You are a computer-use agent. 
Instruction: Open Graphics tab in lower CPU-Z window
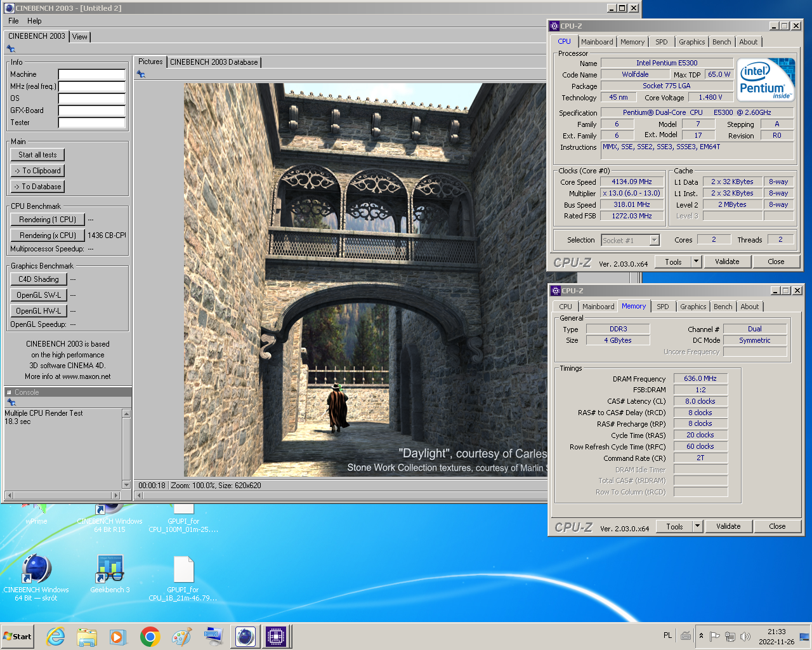coord(693,307)
